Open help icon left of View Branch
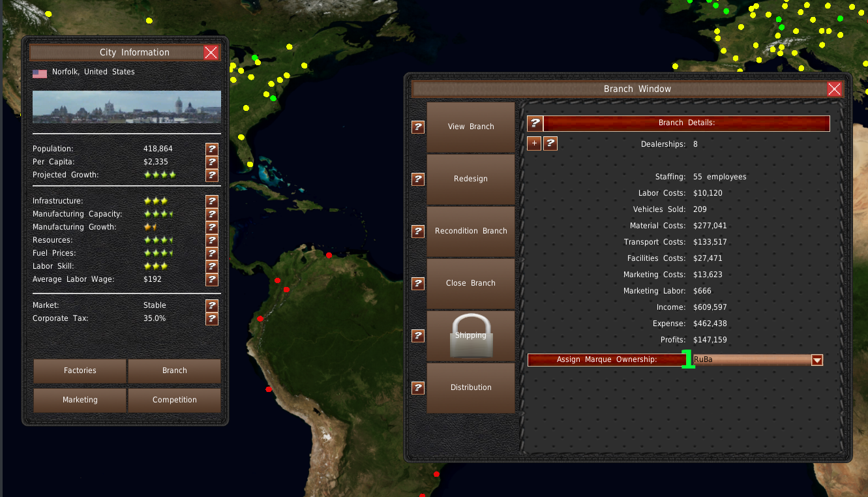Viewport: 868px width, 497px height. (418, 127)
